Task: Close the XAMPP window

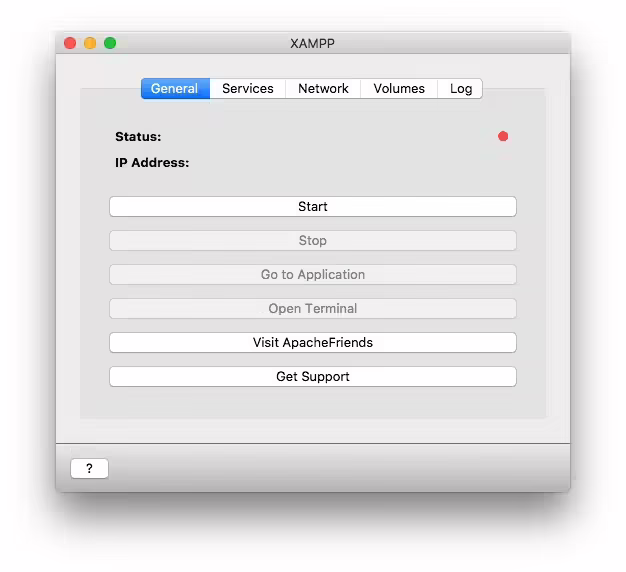Action: pos(70,43)
